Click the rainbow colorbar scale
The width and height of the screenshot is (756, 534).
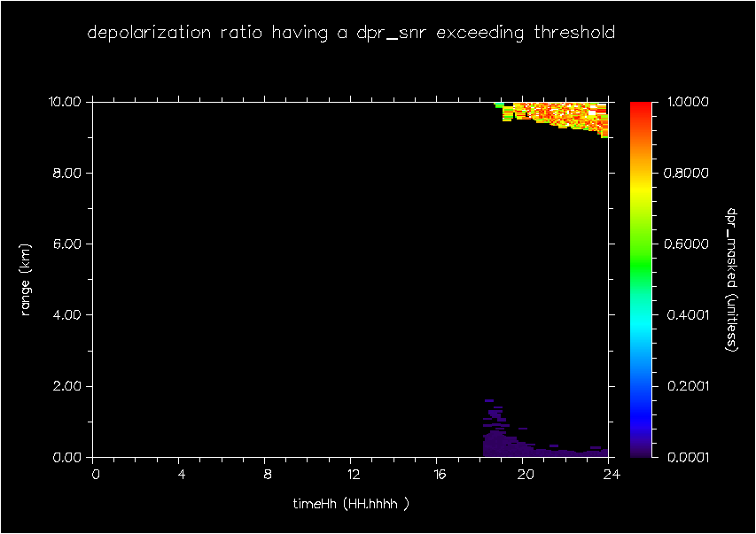click(x=641, y=280)
